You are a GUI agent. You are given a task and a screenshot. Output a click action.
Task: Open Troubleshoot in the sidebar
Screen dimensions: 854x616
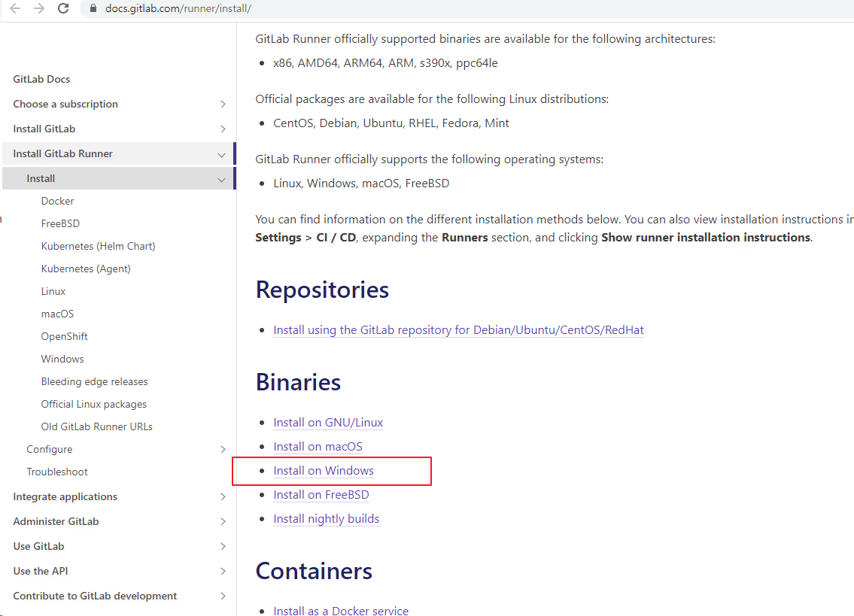(x=57, y=472)
